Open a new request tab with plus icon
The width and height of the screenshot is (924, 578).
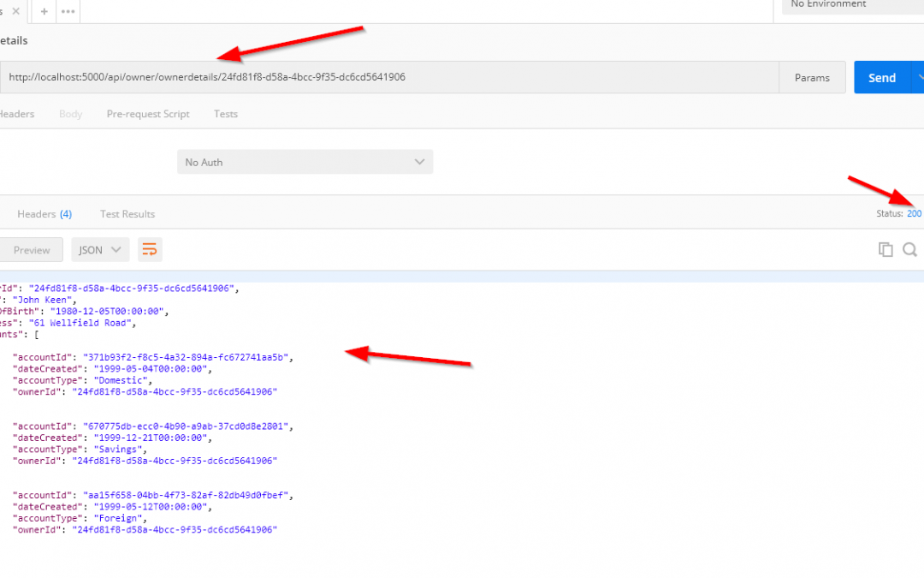44,12
